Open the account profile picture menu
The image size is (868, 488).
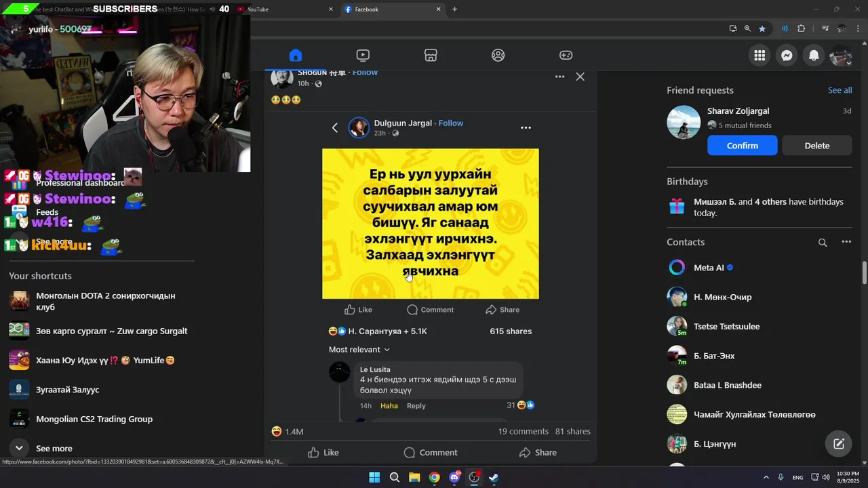841,56
